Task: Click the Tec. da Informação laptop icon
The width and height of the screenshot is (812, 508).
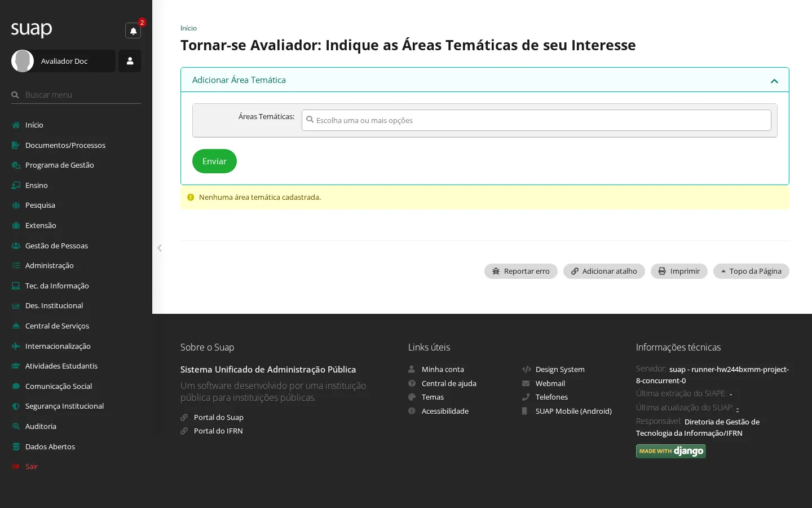Action: [x=16, y=286]
